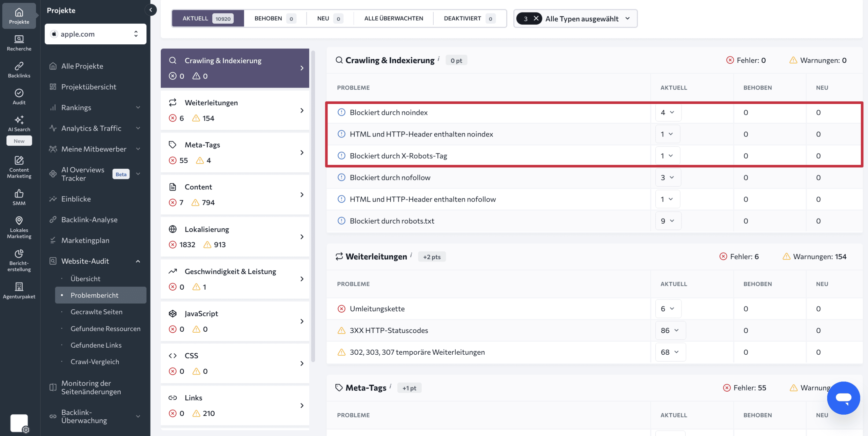Click the tag icon of Meta-Tags card

[173, 145]
